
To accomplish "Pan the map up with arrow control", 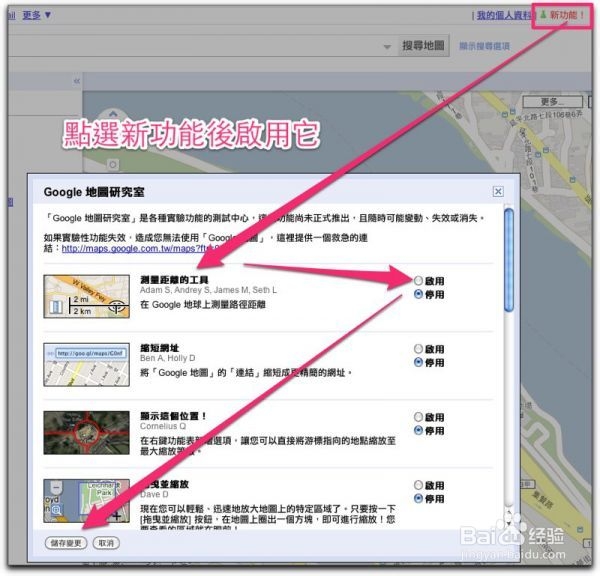I will (x=112, y=114).
